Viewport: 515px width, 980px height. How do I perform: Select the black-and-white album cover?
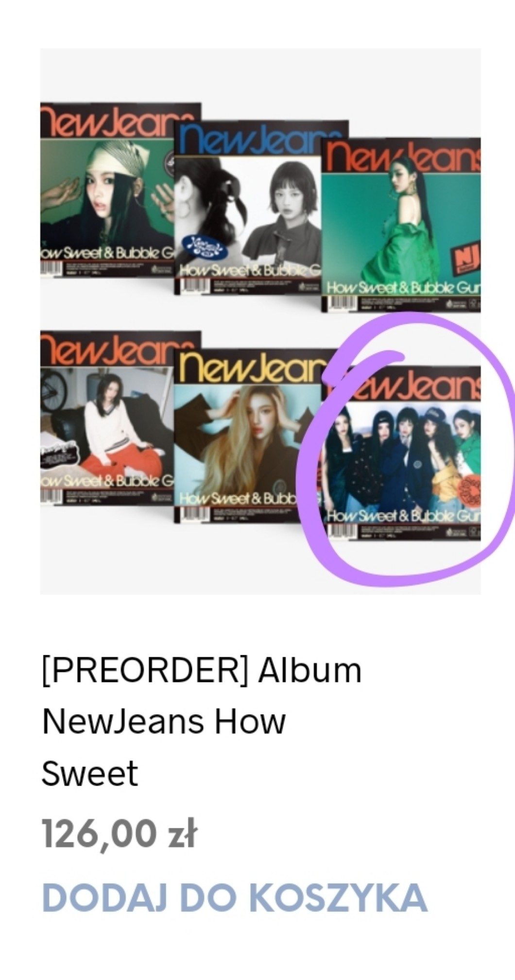(x=248, y=207)
